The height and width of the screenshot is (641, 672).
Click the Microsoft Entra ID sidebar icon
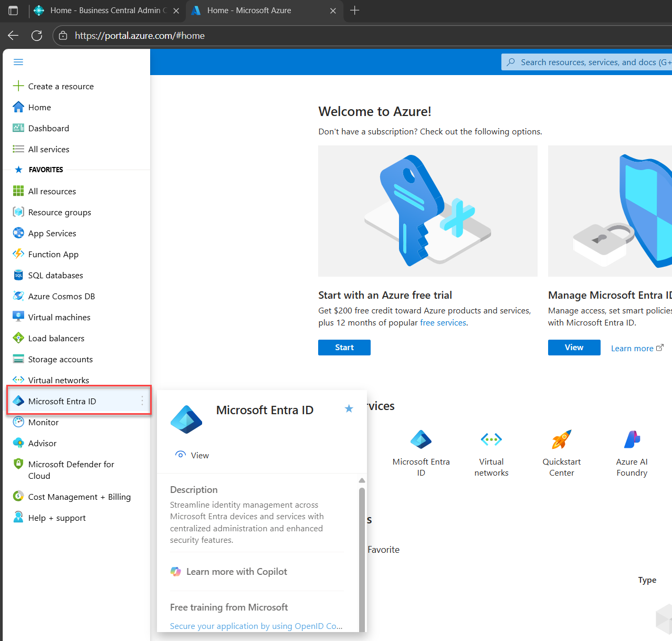pos(18,401)
